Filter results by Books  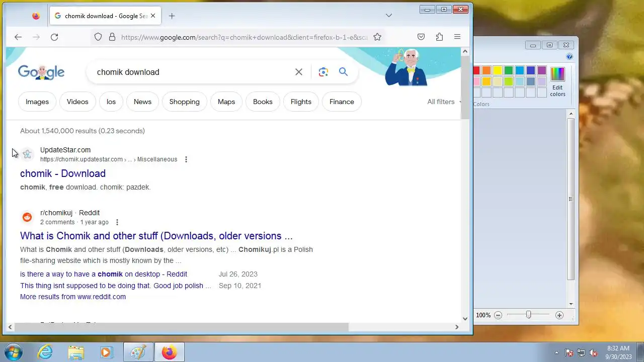[263, 102]
